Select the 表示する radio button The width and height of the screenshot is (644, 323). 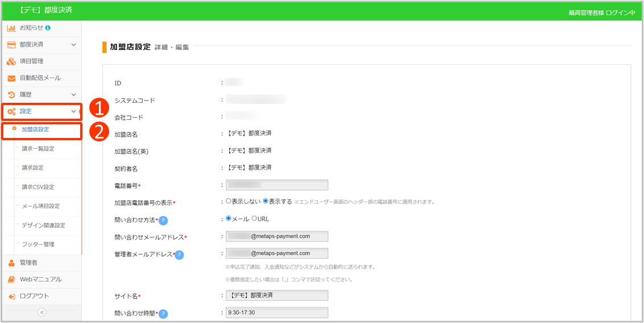click(x=265, y=201)
